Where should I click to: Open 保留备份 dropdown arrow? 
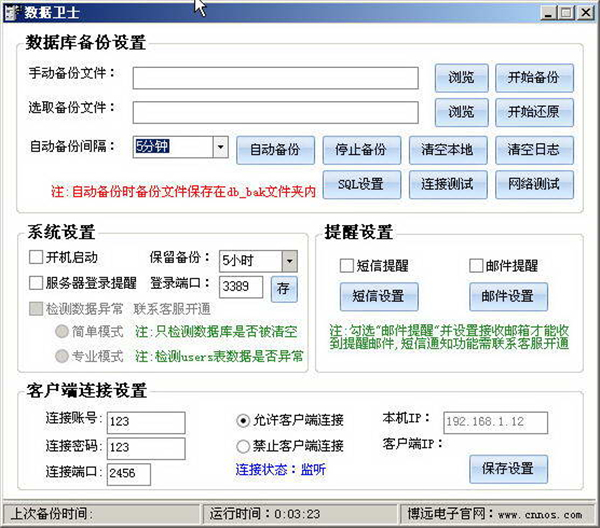290,261
